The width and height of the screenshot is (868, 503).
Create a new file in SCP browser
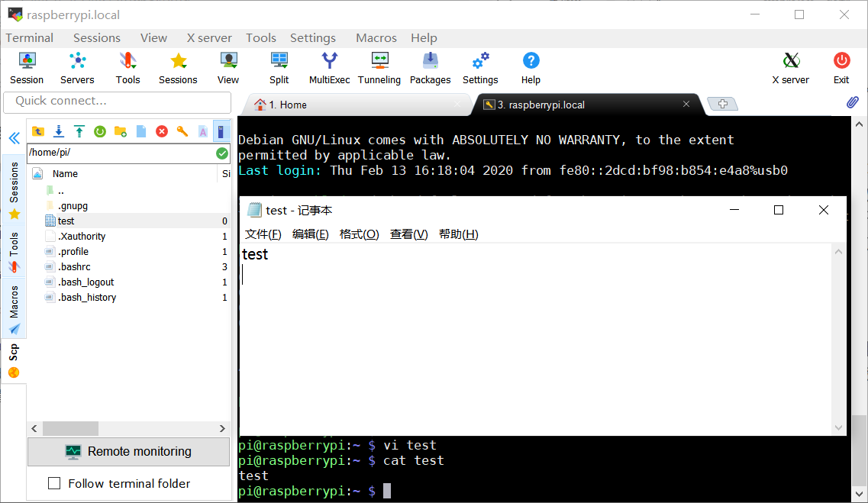click(x=141, y=131)
